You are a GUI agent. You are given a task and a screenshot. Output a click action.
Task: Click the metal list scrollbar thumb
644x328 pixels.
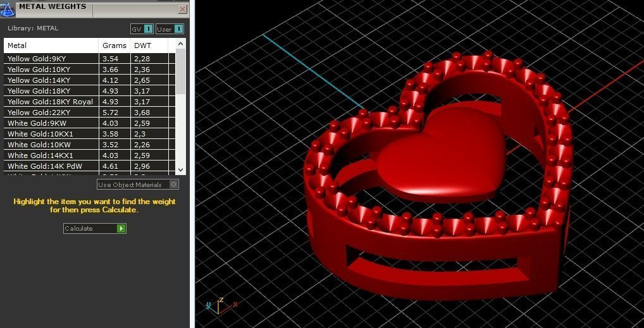[181, 71]
